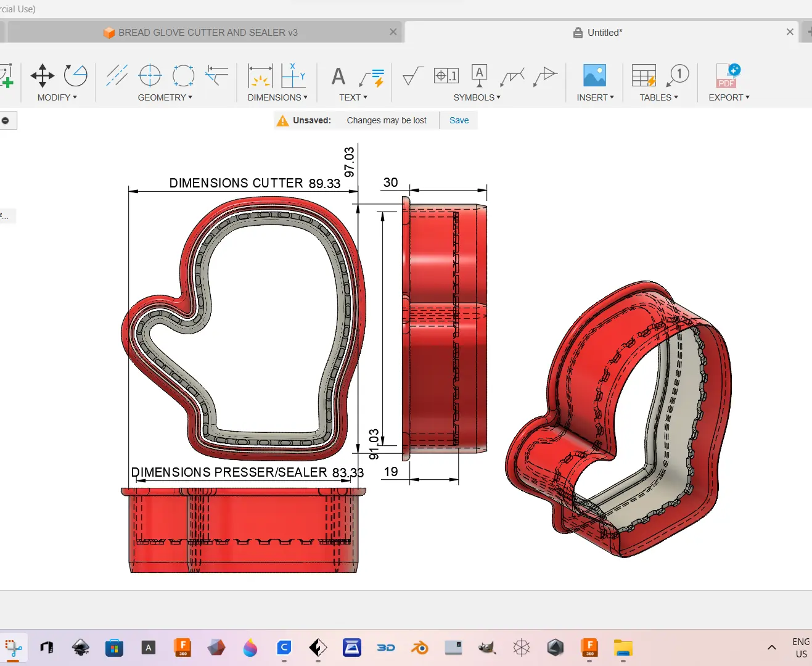The width and height of the screenshot is (812, 666).
Task: Select the Leader note tool
Action: coord(372,77)
